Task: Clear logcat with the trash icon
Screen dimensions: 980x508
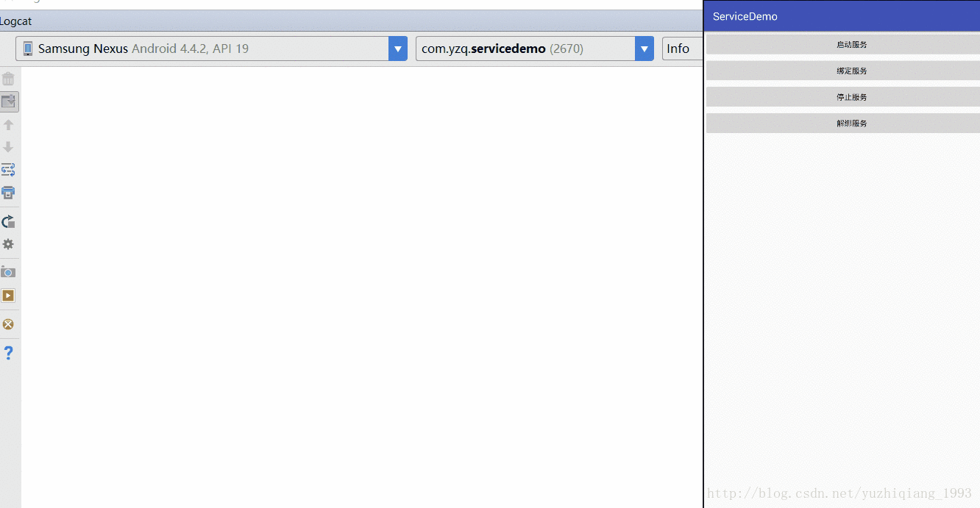Action: (x=8, y=79)
